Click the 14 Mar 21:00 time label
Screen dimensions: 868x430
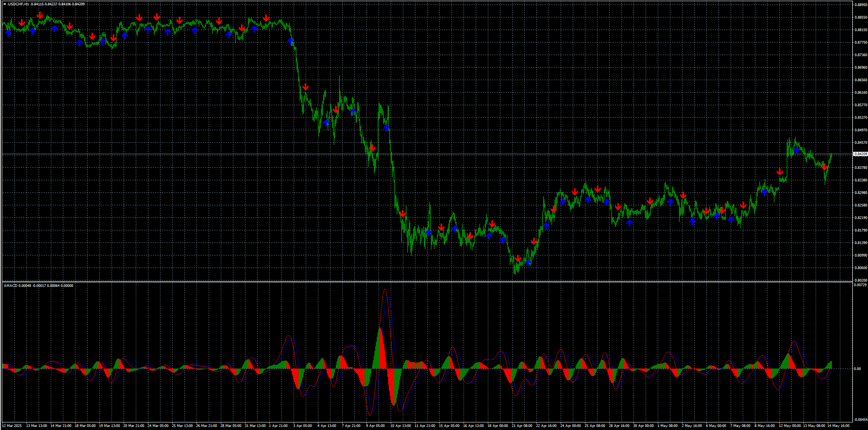(x=61, y=425)
